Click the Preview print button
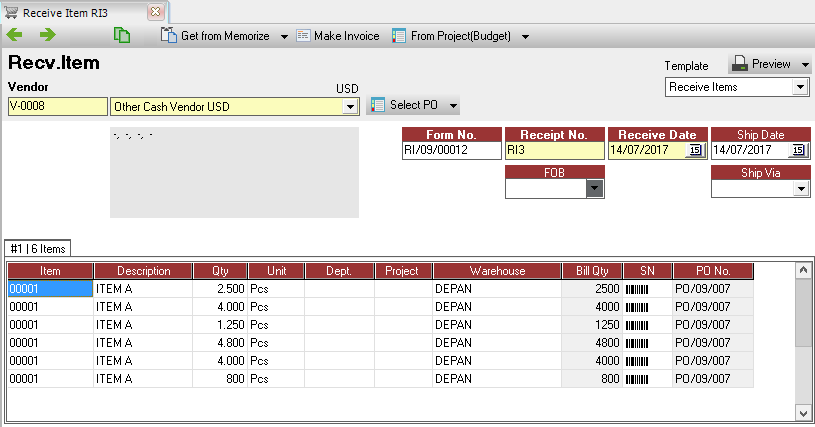 coord(769,64)
